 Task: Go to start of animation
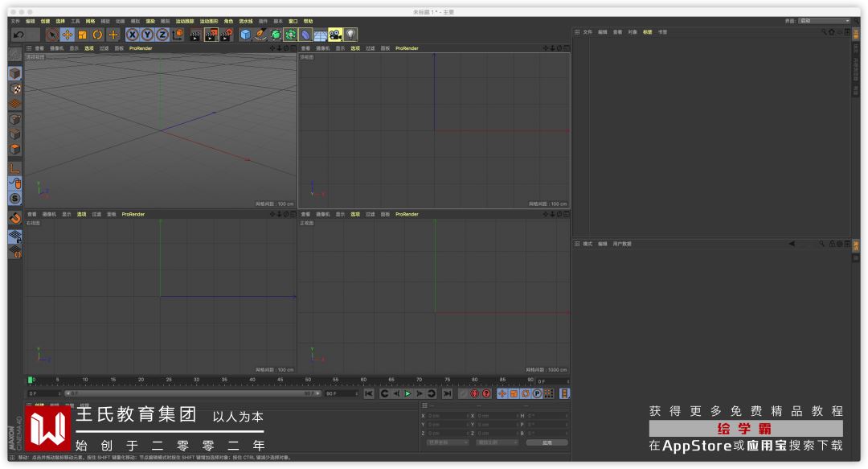[369, 393]
